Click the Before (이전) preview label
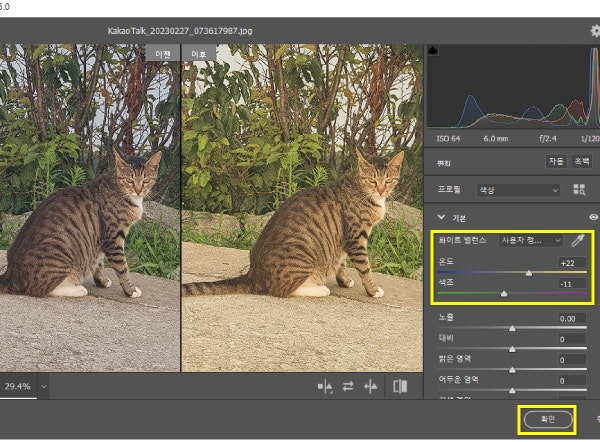 pyautogui.click(x=163, y=54)
